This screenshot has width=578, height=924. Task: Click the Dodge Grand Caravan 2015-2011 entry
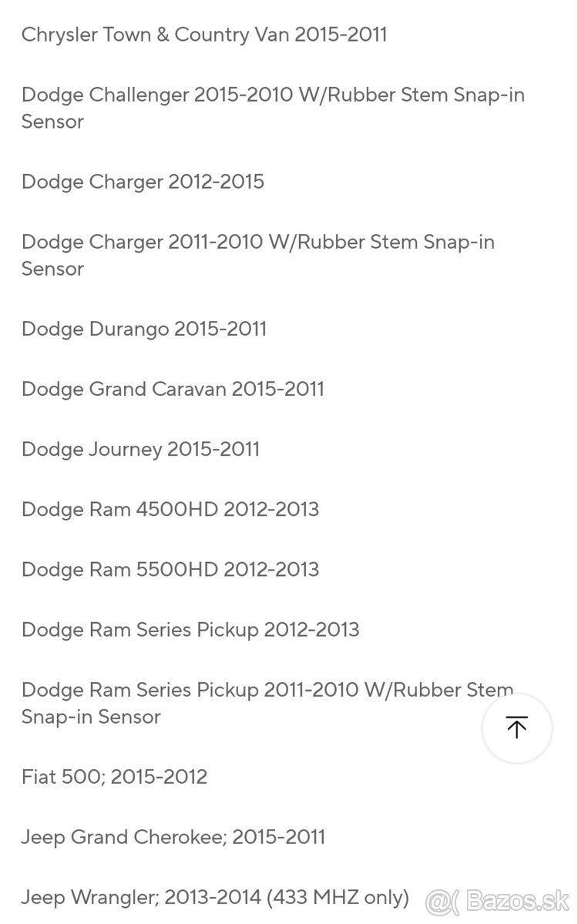point(173,389)
